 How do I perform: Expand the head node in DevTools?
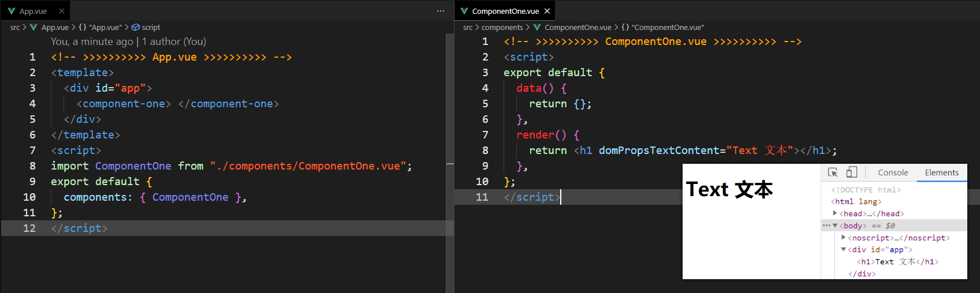pyautogui.click(x=835, y=213)
